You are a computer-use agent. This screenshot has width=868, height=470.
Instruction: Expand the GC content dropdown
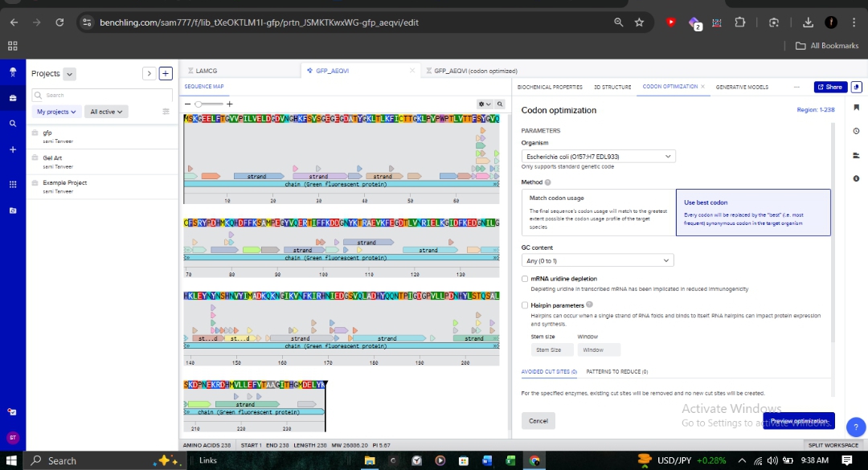597,260
